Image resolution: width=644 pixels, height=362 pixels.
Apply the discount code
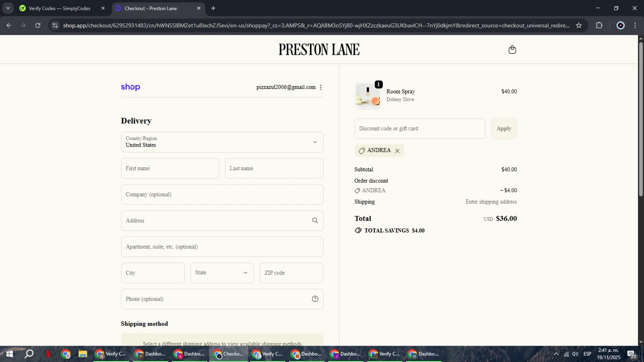pos(504,129)
